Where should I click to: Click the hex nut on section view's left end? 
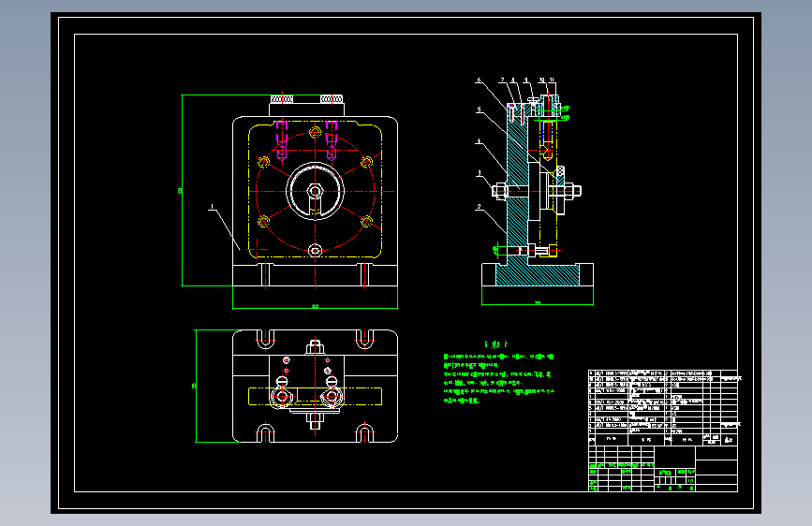(499, 191)
